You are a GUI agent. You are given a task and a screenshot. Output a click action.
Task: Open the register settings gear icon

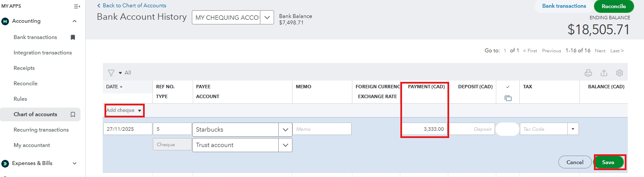pos(619,73)
